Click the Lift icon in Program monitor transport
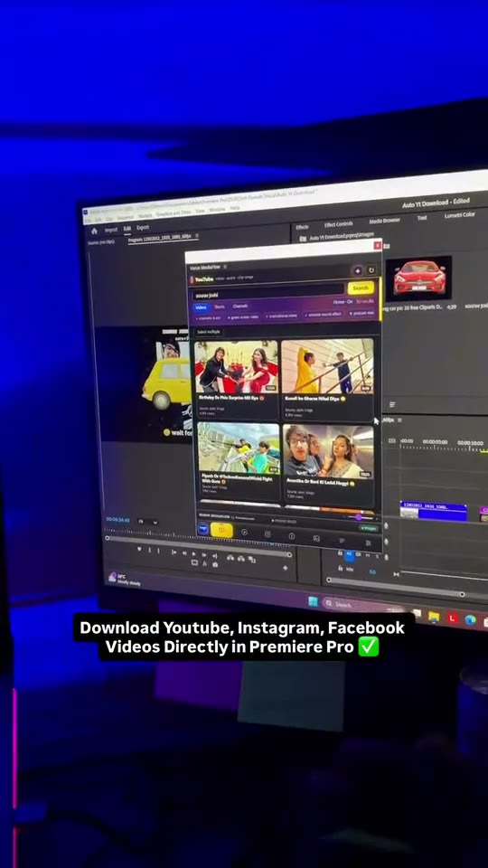The width and height of the screenshot is (488, 868). click(x=230, y=557)
